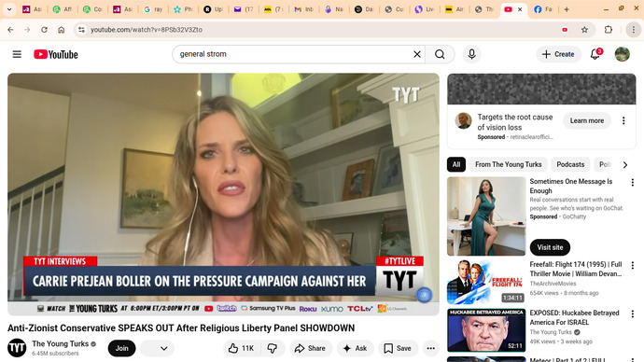Open more actions ellipsis under video
644x362 pixels.
click(x=430, y=348)
